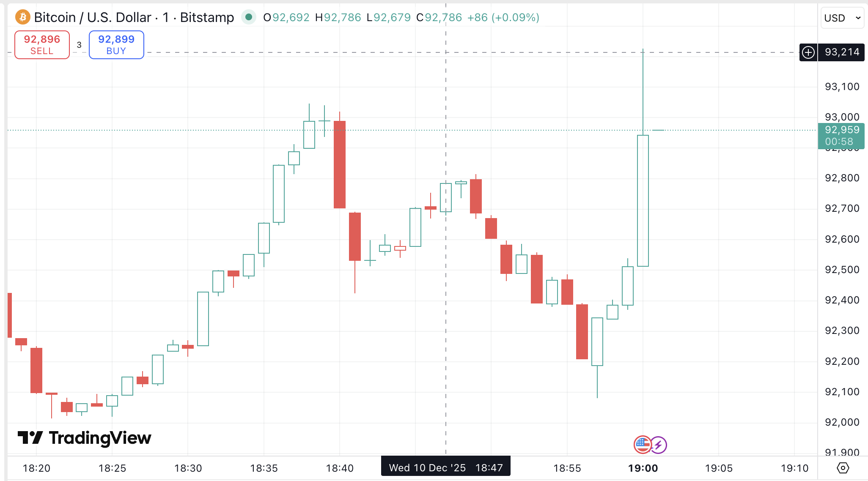Toggle the 92,959 countdown price label
The image size is (868, 481).
pos(841,136)
